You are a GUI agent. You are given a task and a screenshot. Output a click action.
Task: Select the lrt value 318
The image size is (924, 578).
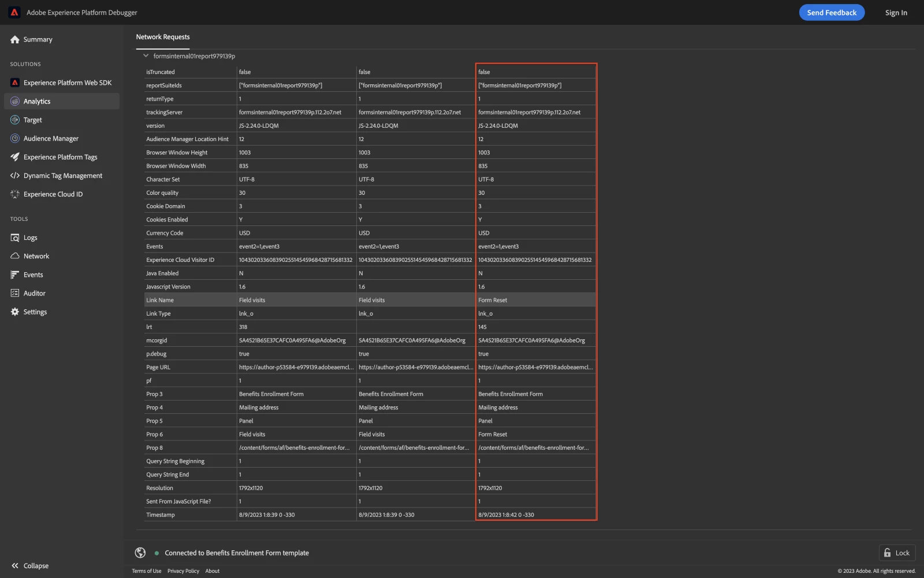243,327
